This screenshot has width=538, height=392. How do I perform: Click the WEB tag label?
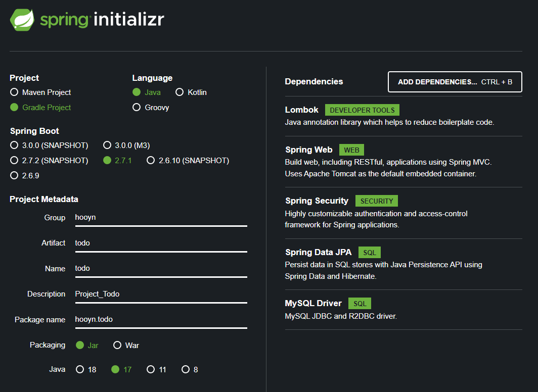click(x=351, y=150)
